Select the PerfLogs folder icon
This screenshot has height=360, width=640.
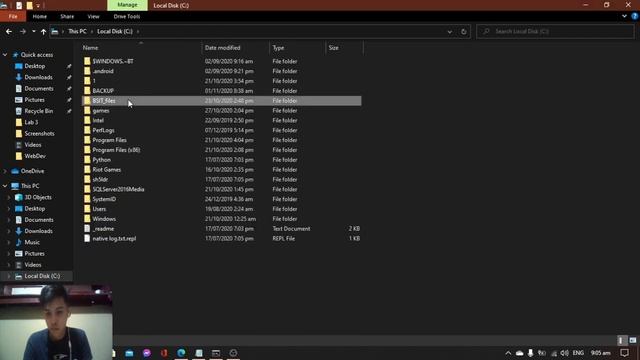click(87, 130)
